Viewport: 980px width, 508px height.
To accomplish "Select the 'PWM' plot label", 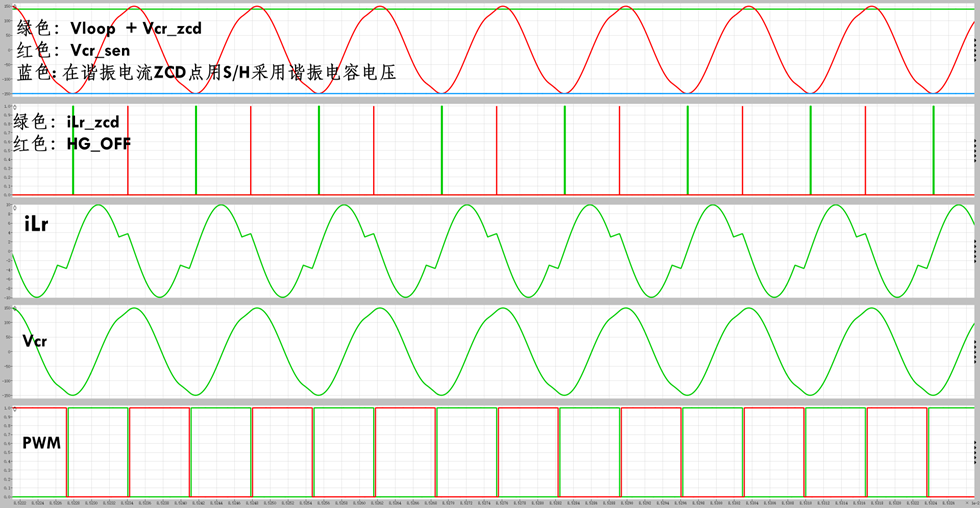I will click(42, 443).
